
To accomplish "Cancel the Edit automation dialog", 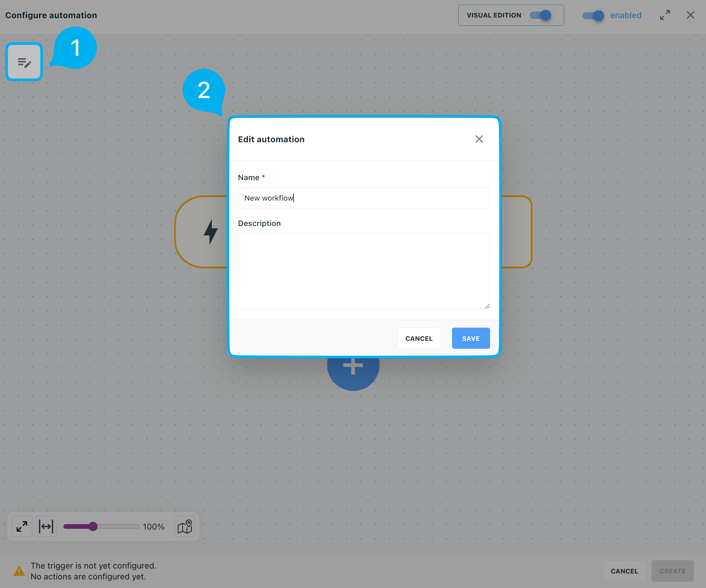I will coord(419,338).
